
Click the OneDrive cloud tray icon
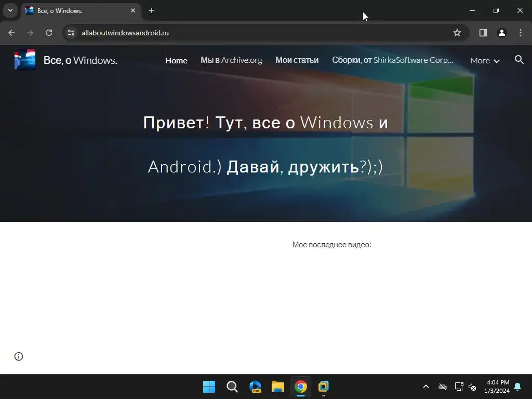(x=443, y=387)
